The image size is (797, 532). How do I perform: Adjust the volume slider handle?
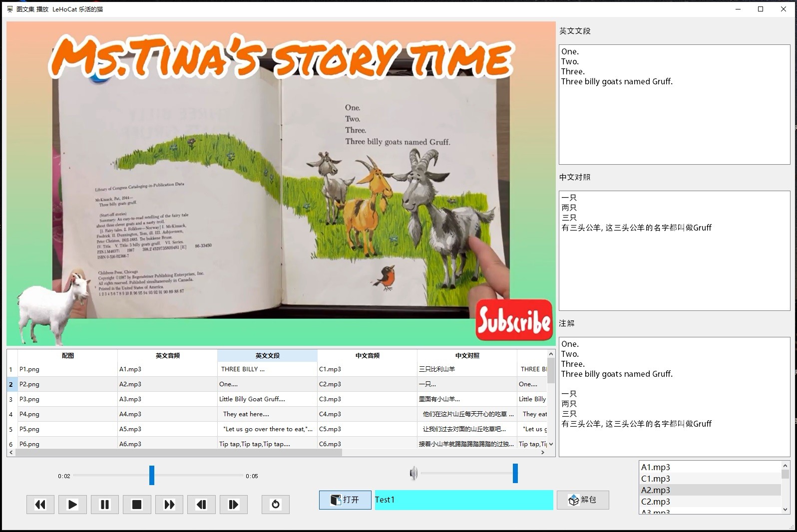[515, 473]
